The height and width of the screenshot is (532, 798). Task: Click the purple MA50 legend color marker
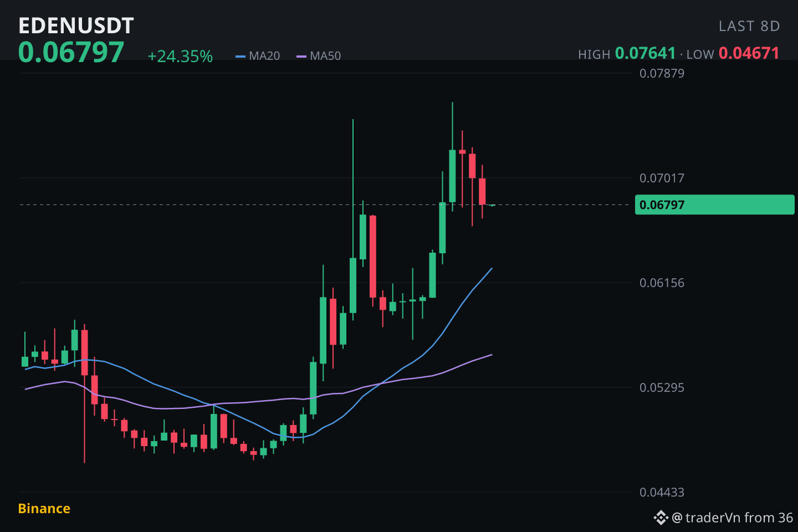tap(301, 56)
